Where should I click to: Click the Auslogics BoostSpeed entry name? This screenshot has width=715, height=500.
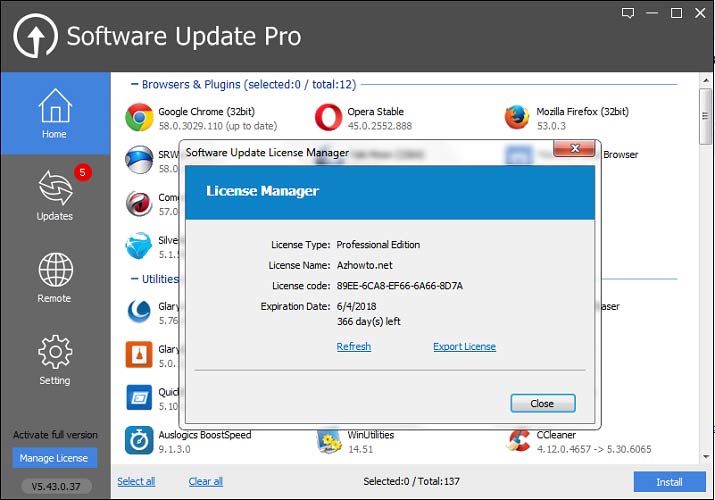pos(205,435)
